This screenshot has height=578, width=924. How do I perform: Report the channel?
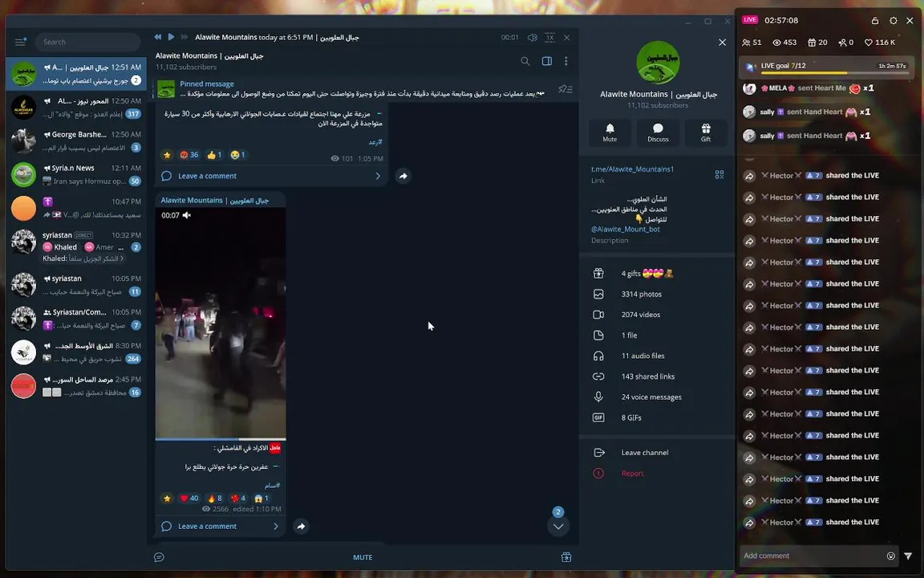pyautogui.click(x=657, y=474)
